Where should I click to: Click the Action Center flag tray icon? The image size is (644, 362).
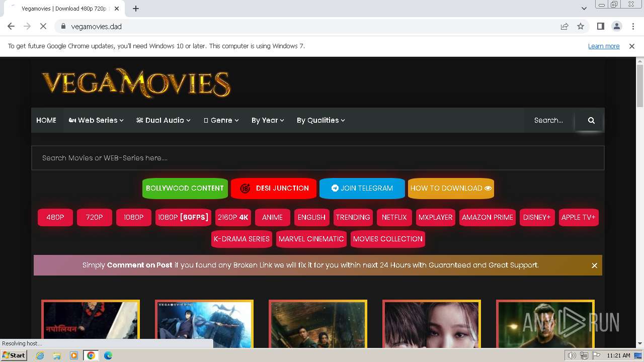[x=596, y=355]
